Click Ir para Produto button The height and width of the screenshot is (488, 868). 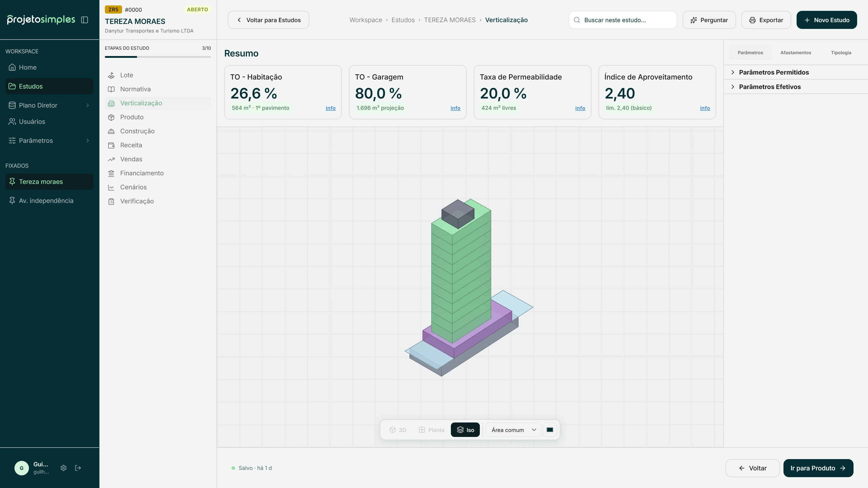(818, 468)
